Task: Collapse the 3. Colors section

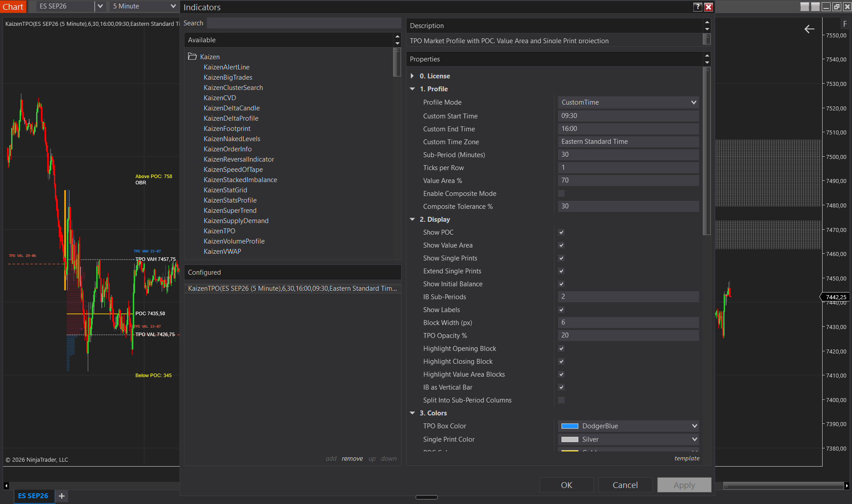Action: pyautogui.click(x=412, y=413)
